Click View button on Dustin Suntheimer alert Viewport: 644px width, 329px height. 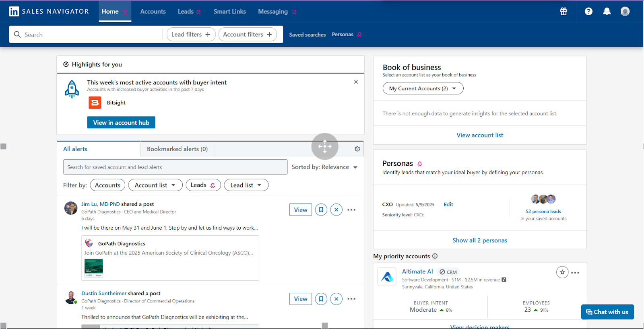coord(301,299)
